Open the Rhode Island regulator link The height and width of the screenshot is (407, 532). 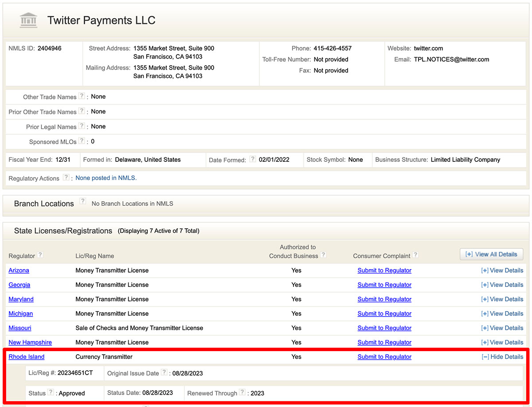27,357
